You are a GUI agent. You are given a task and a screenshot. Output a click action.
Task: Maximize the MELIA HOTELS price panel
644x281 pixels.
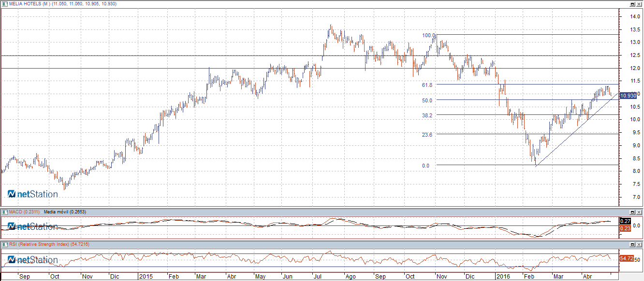point(632,4)
